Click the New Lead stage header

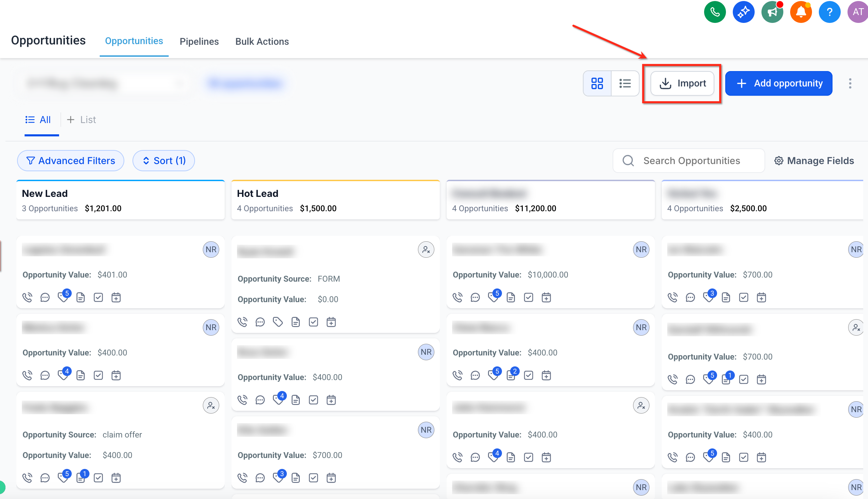coord(121,200)
